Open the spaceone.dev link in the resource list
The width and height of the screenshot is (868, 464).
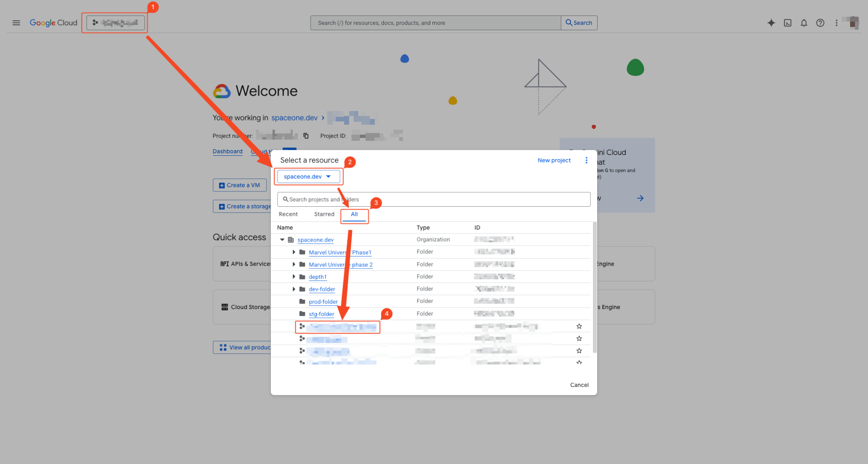pos(315,240)
